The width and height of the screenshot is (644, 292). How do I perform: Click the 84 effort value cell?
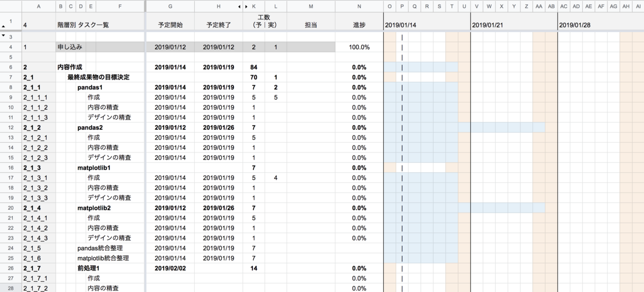pyautogui.click(x=253, y=67)
